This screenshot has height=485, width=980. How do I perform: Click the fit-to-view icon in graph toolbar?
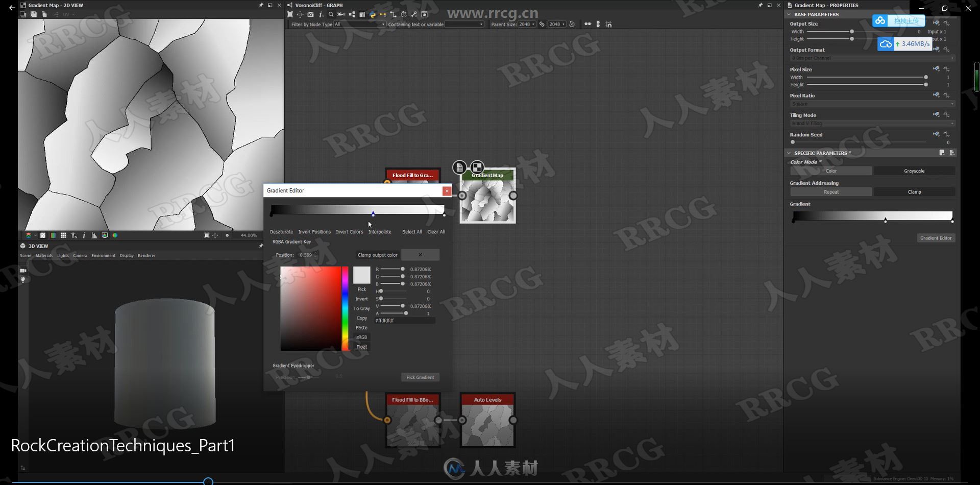point(290,14)
